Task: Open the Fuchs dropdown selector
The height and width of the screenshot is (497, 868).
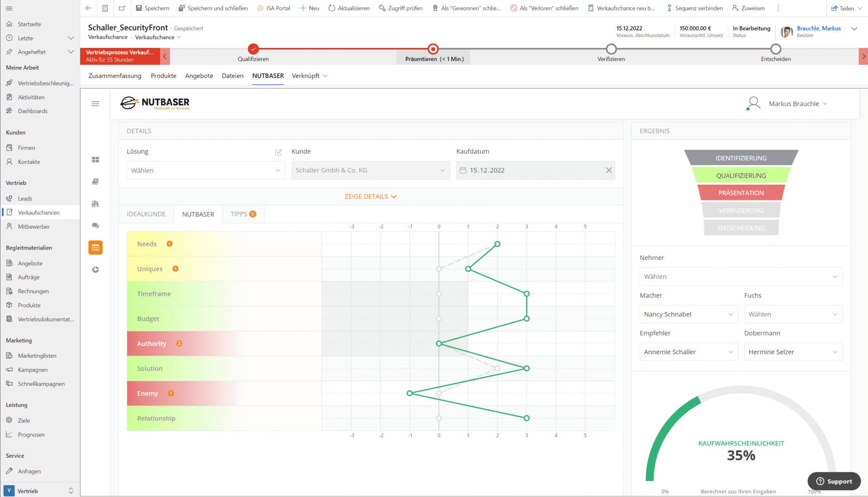Action: click(x=793, y=314)
